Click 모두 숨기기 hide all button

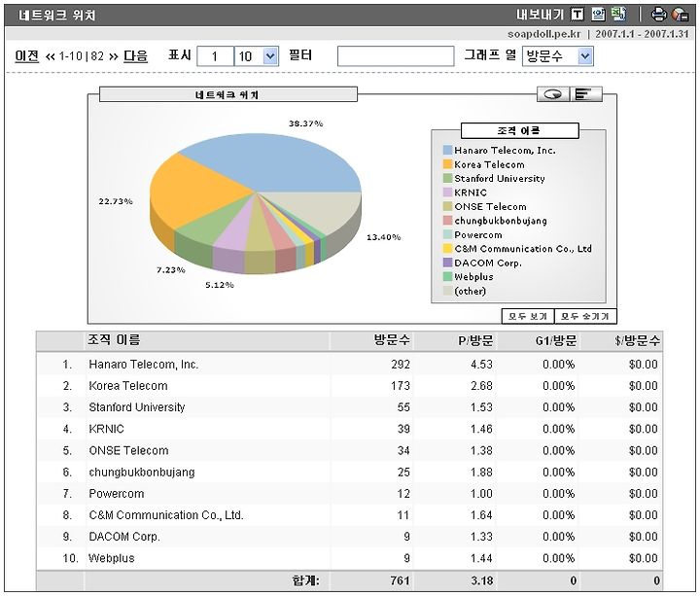pos(585,317)
